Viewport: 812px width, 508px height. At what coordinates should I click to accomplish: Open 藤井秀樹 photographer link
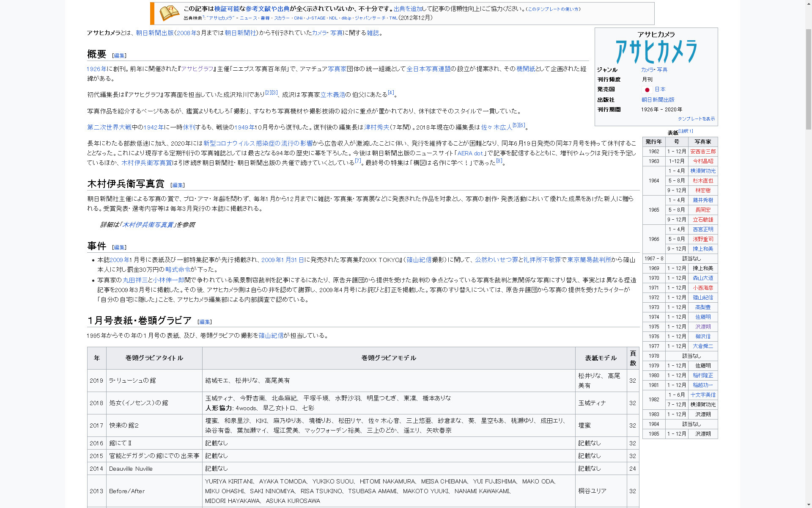tap(703, 200)
